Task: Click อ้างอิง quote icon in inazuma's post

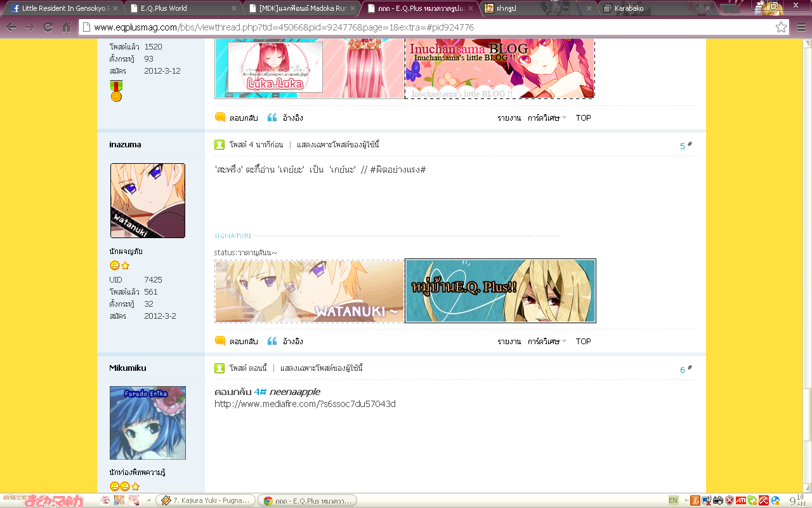Action: [272, 341]
